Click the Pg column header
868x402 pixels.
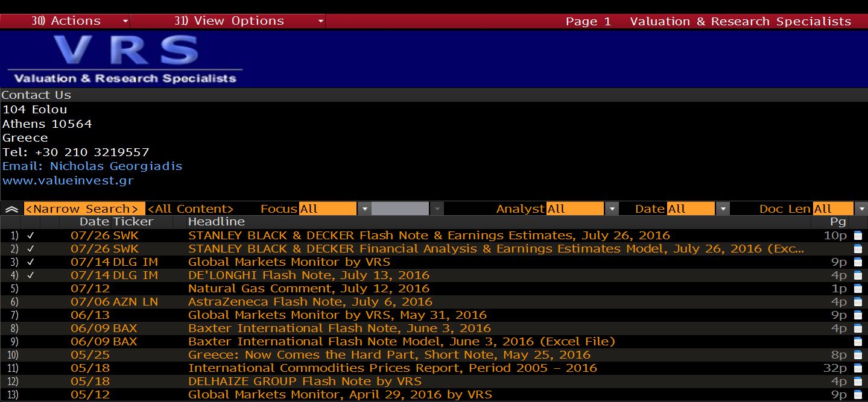838,222
